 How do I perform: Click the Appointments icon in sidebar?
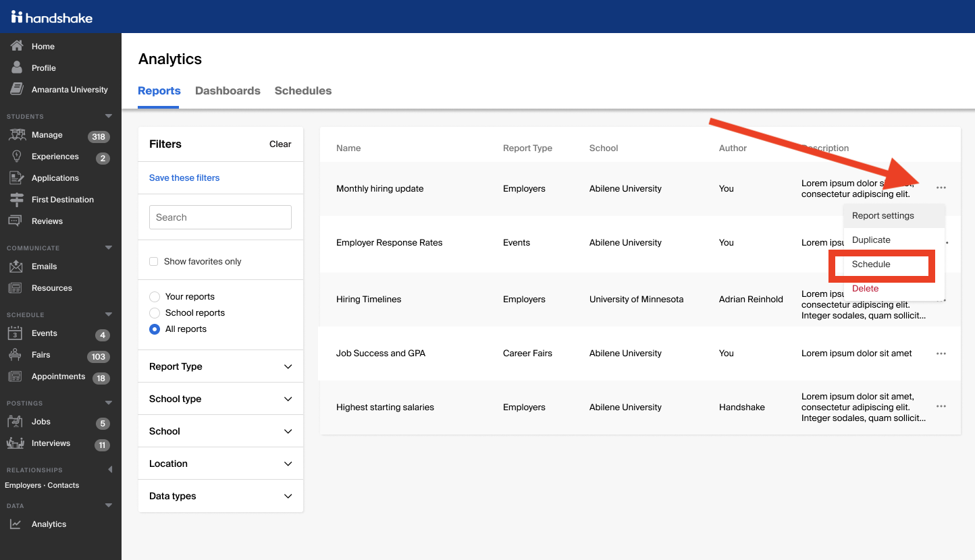coord(15,376)
